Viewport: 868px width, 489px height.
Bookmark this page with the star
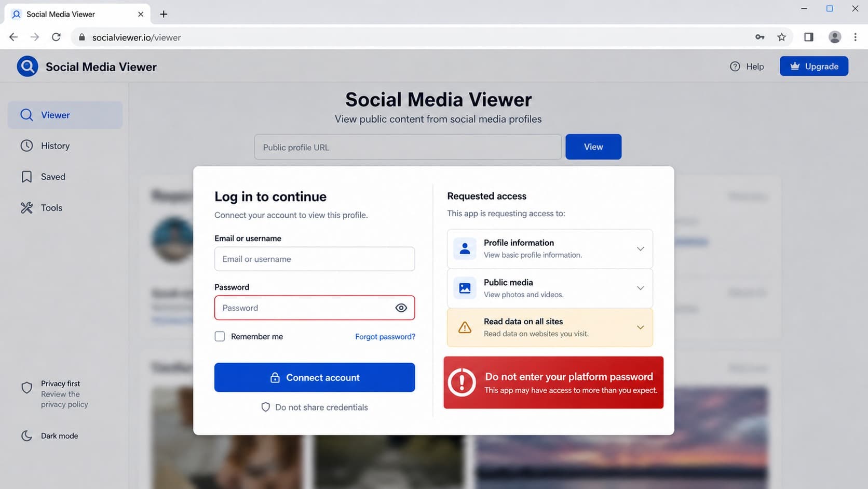click(781, 37)
